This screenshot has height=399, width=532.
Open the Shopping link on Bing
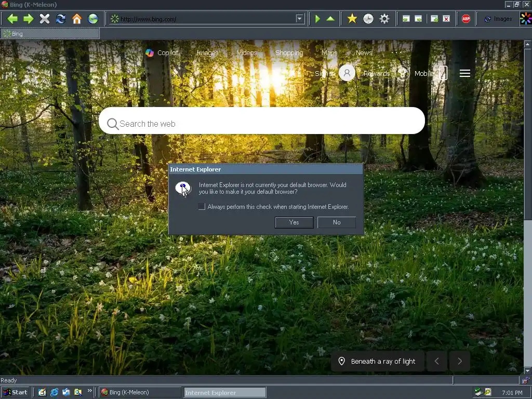point(289,53)
